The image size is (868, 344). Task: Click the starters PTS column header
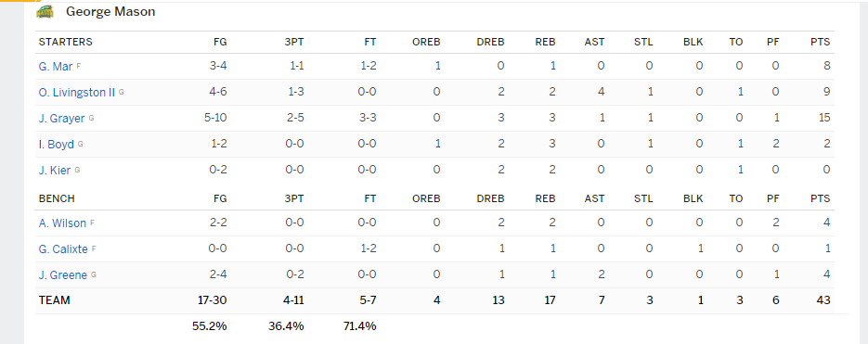pos(820,42)
